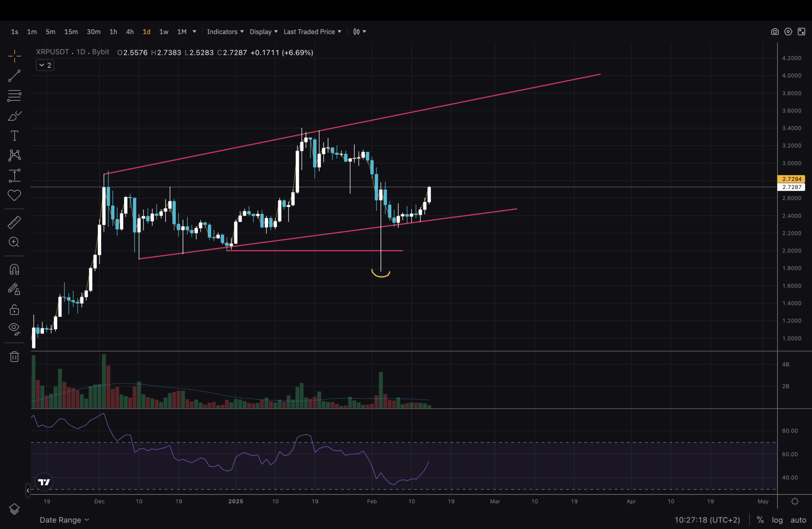Click the volume 4B scale label
Viewport: 812px width, 529px height.
pyautogui.click(x=785, y=364)
